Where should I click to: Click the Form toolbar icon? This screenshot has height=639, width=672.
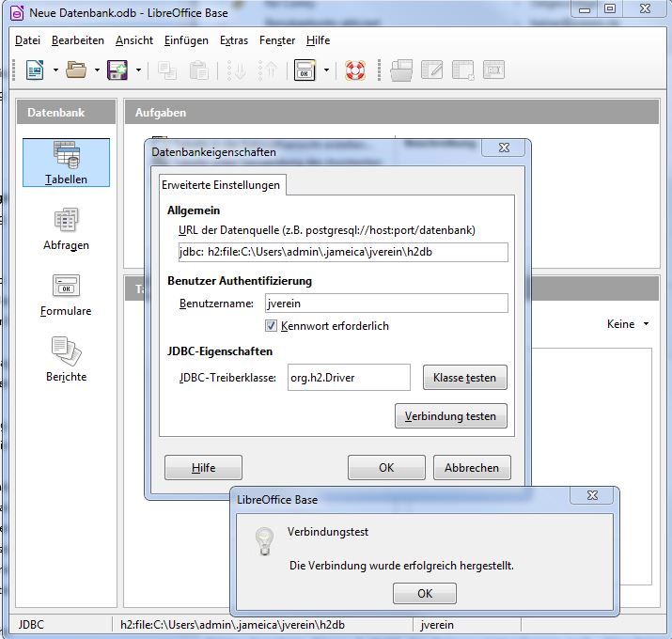click(305, 70)
